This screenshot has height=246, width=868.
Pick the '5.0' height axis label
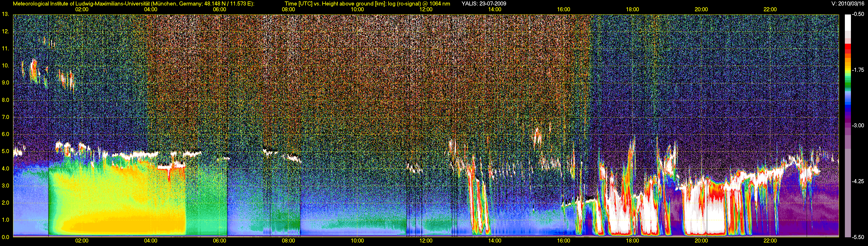(5, 151)
